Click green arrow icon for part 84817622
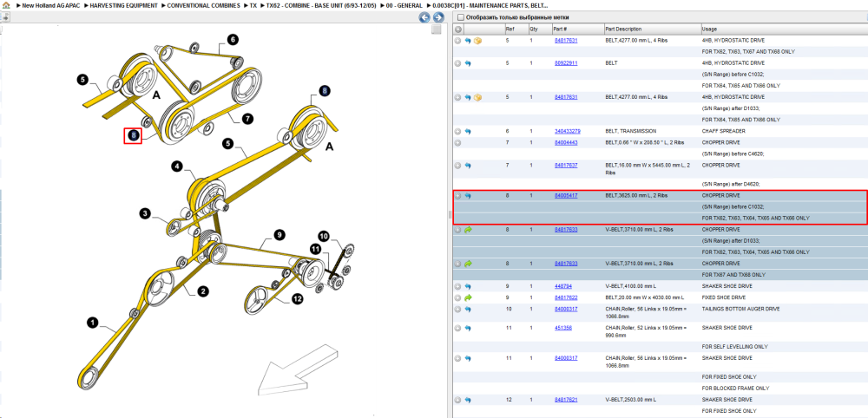 pyautogui.click(x=468, y=297)
